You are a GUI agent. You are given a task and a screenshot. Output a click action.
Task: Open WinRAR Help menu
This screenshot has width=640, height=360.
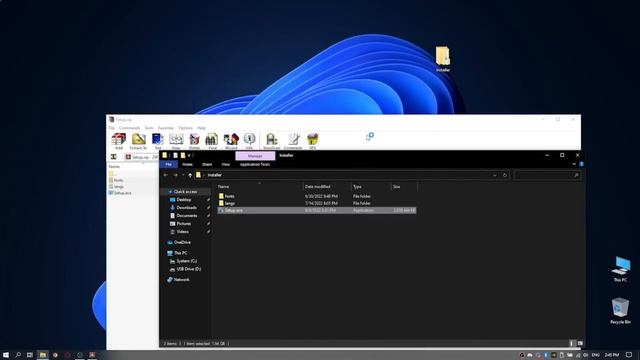[201, 128]
